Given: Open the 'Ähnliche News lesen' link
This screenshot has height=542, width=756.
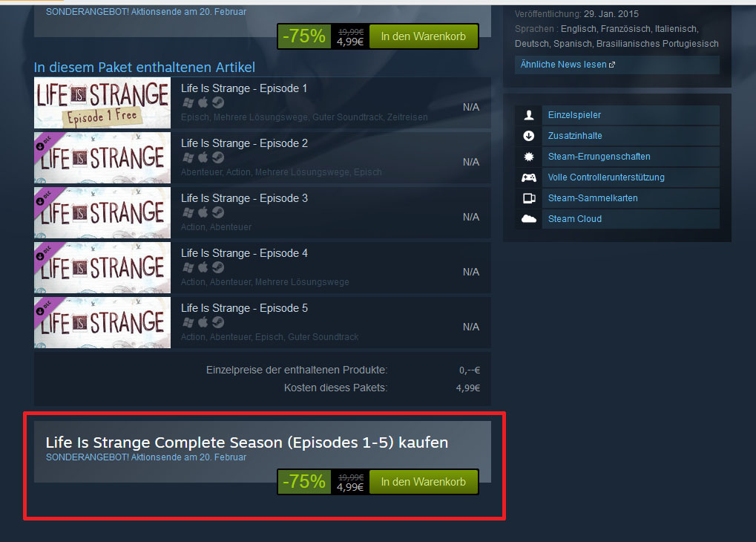Looking at the screenshot, I should [x=568, y=64].
